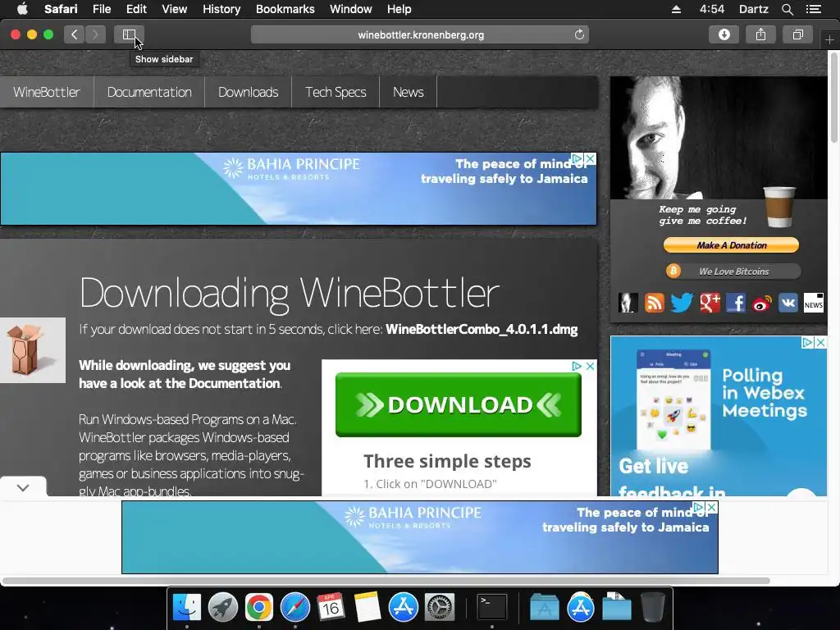Open the Safari menu

tap(61, 9)
